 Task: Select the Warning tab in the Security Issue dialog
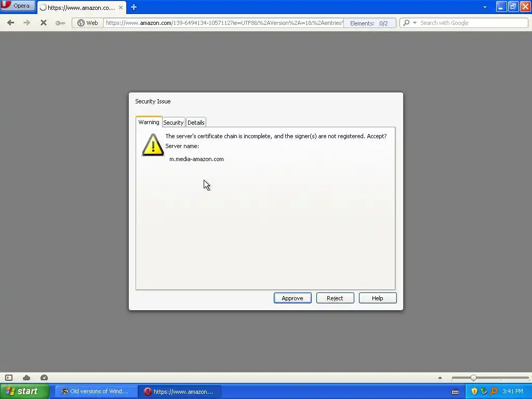pos(149,122)
